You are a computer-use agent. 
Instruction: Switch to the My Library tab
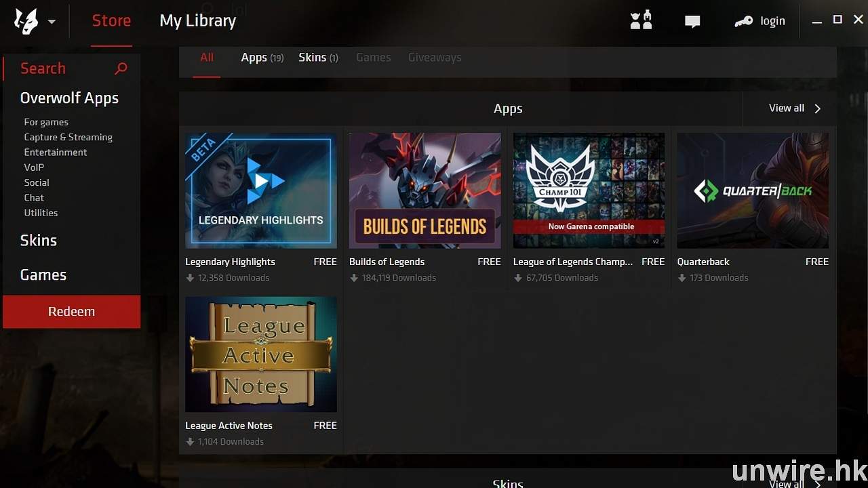pyautogui.click(x=197, y=21)
